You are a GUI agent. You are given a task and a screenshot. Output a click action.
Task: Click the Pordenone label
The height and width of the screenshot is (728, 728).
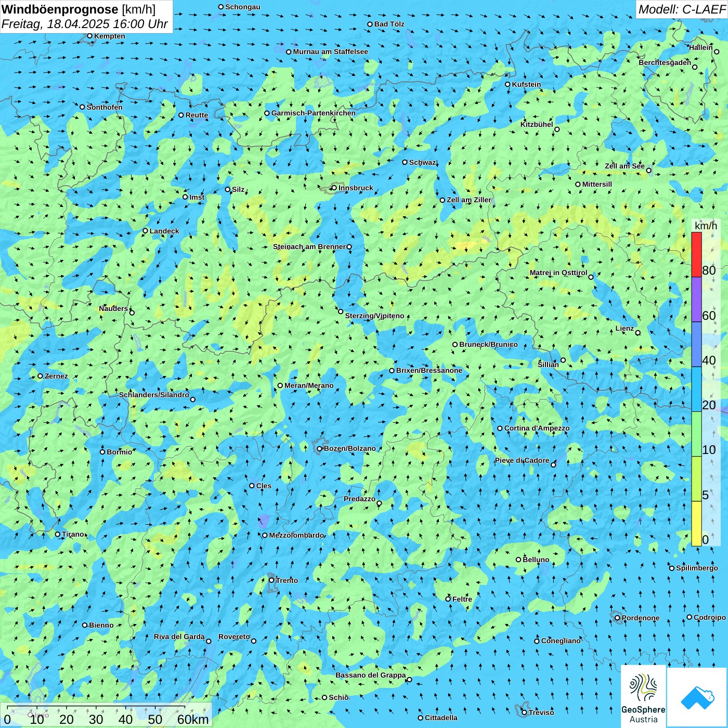[640, 618]
